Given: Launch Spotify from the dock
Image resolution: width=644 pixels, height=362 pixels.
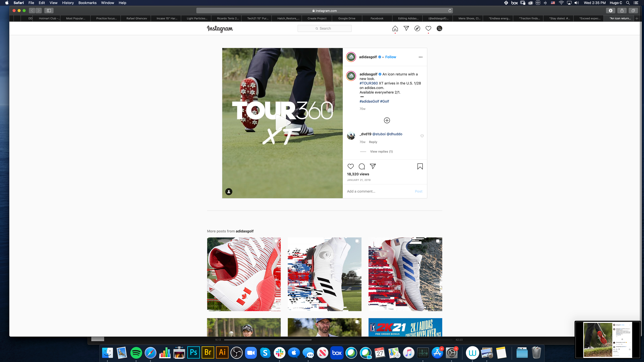Looking at the screenshot, I should click(136, 352).
